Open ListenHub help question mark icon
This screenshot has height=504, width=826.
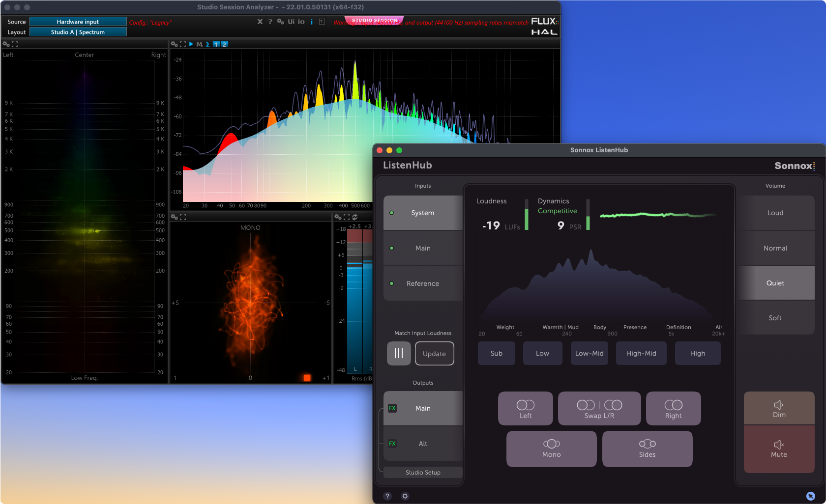387,496
